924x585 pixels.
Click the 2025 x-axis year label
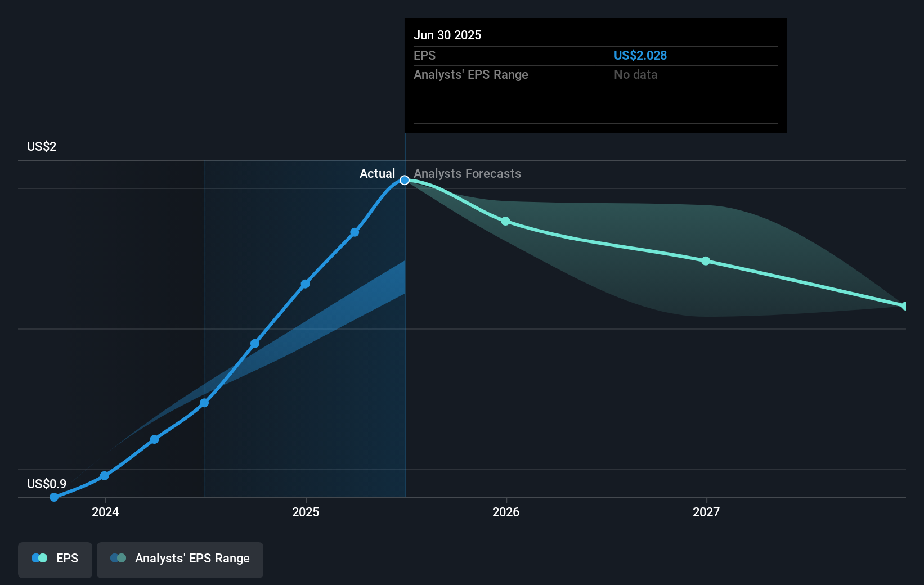tap(306, 512)
